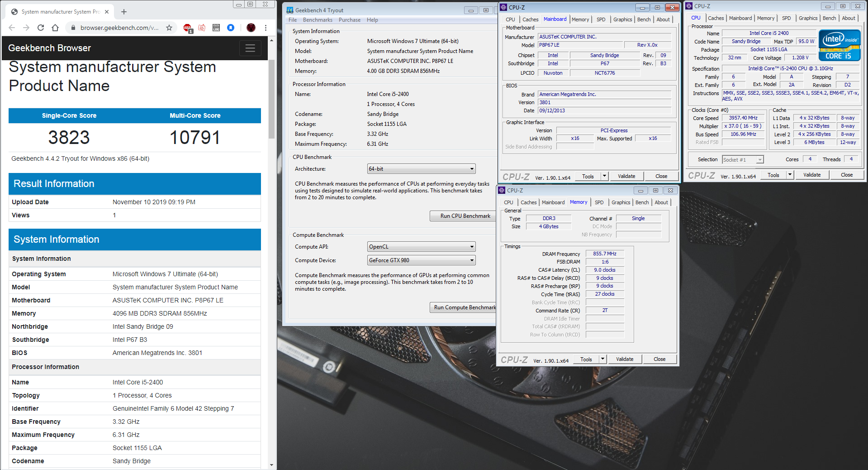Select Bench tab in CPU-Z Mainboard window
This screenshot has width=868, height=470.
(x=644, y=19)
